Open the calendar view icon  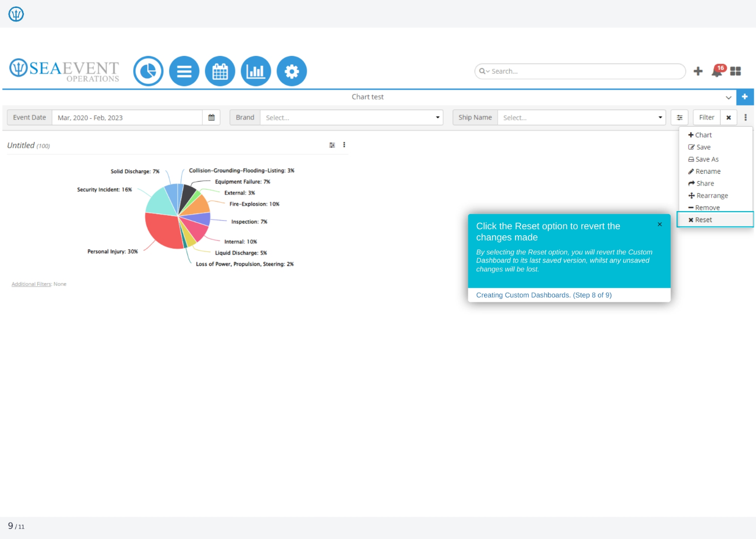point(220,71)
